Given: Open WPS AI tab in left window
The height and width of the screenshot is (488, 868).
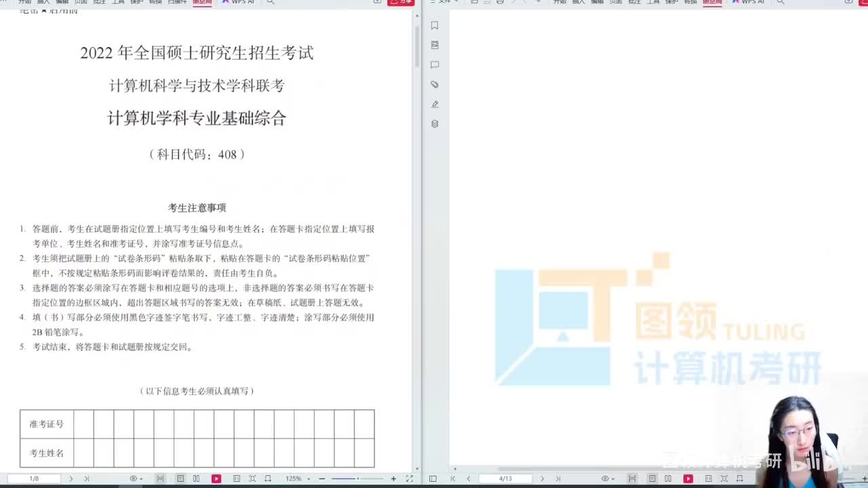Looking at the screenshot, I should pyautogui.click(x=238, y=2).
